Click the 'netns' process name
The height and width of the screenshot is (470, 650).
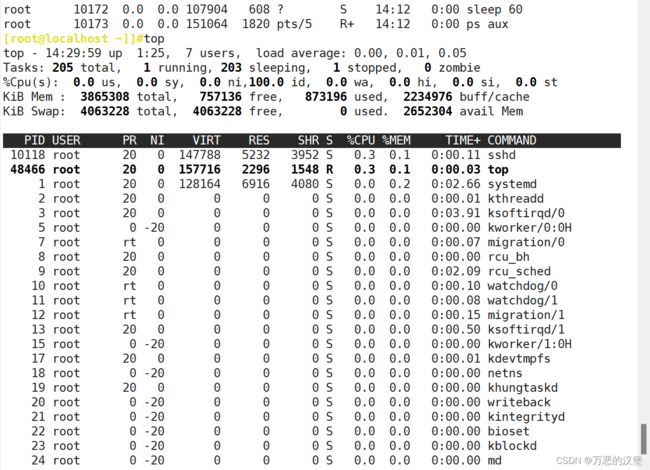[x=505, y=373]
